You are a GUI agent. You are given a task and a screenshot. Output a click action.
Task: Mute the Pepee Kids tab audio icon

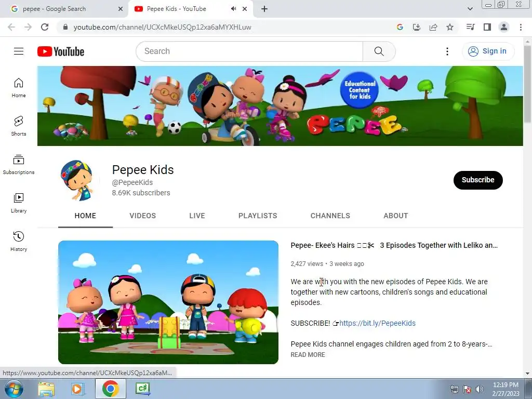[233, 9]
